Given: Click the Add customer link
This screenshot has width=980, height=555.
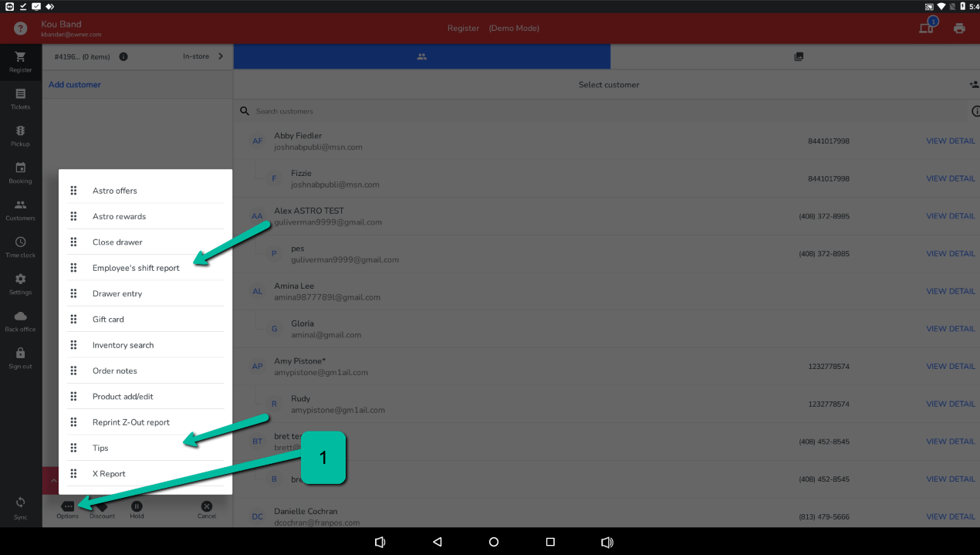Looking at the screenshot, I should coord(75,85).
